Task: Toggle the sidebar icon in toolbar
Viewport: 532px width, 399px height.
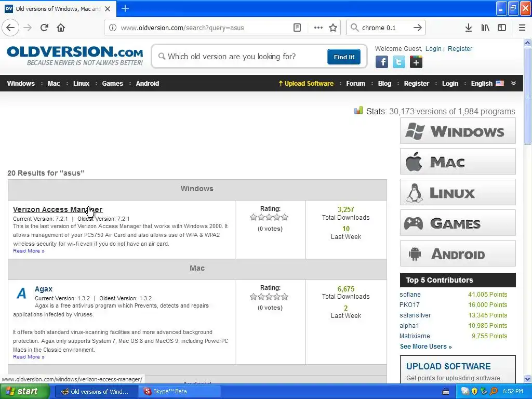Action: pos(502,28)
